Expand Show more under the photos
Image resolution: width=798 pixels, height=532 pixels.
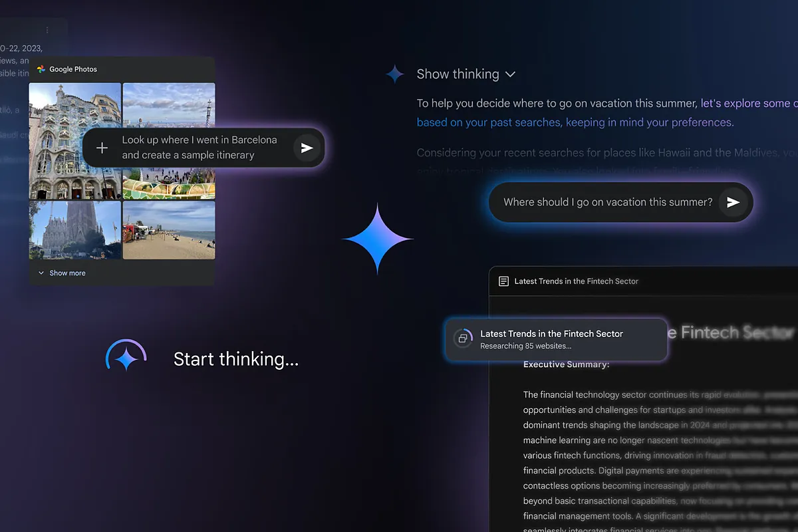(62, 273)
